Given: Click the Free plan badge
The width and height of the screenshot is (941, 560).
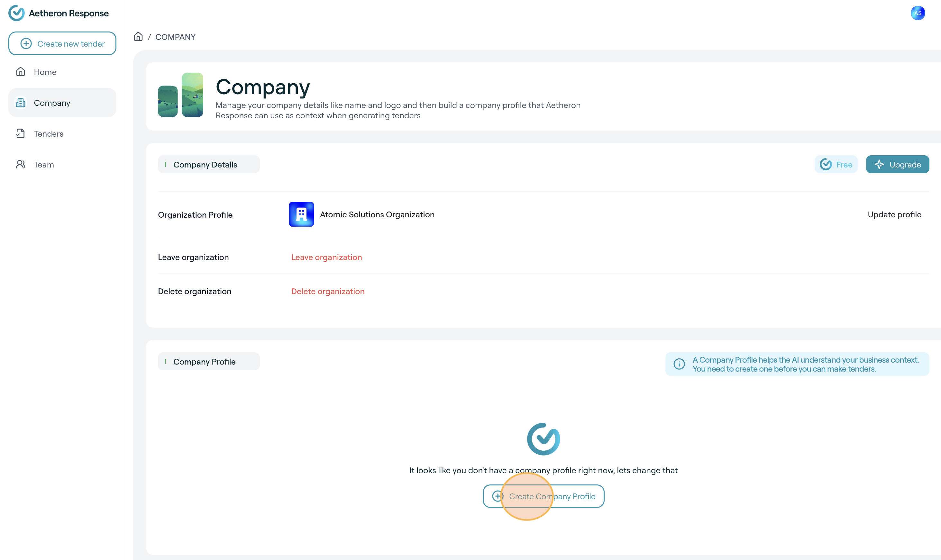Looking at the screenshot, I should click(x=836, y=165).
